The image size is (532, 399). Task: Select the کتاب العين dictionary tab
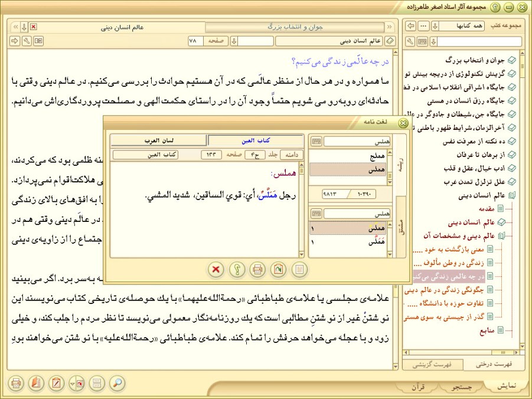(256, 140)
